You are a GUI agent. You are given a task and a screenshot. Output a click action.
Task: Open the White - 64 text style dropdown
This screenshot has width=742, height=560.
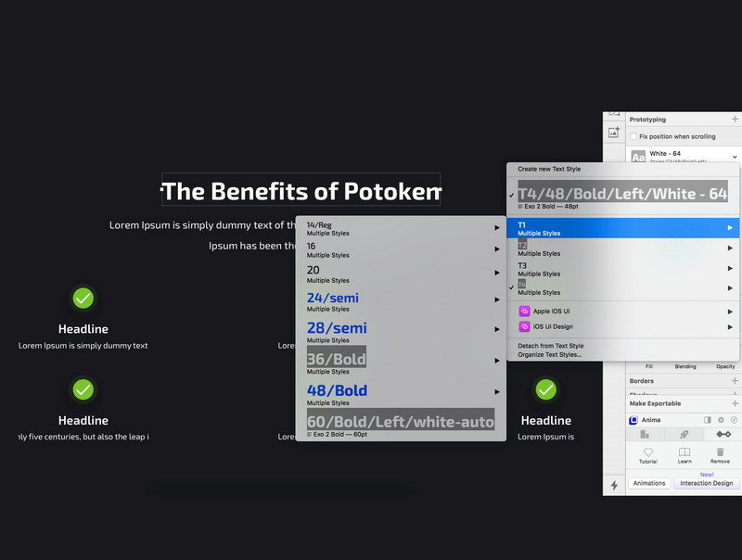click(x=735, y=157)
